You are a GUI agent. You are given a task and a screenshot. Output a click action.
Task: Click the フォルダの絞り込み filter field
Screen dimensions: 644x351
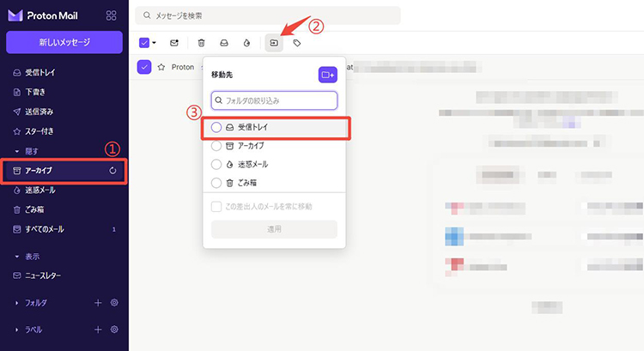coord(275,100)
